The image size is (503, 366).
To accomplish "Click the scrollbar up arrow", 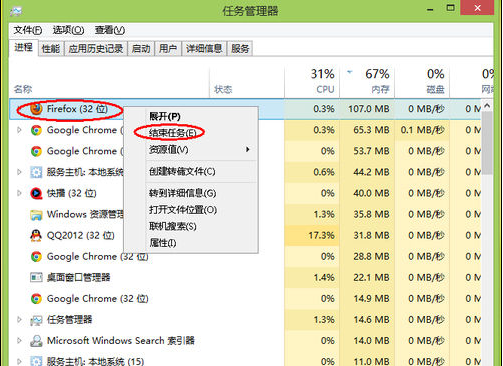I will [x=487, y=105].
